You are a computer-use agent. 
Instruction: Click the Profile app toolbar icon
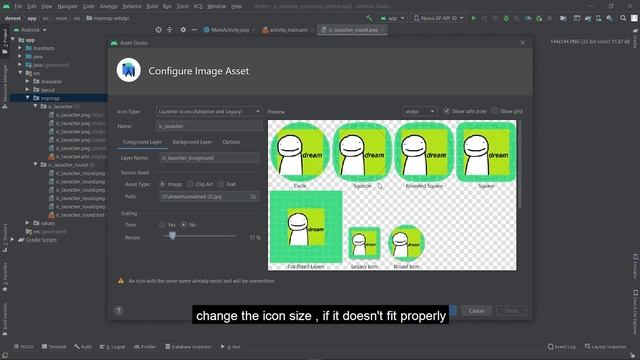click(528, 18)
